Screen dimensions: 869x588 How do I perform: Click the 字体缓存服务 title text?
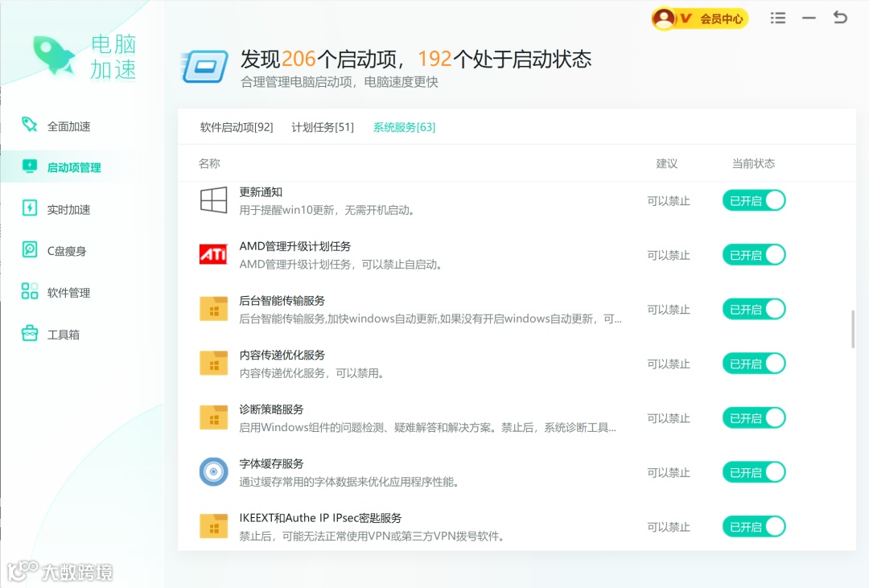tap(272, 463)
